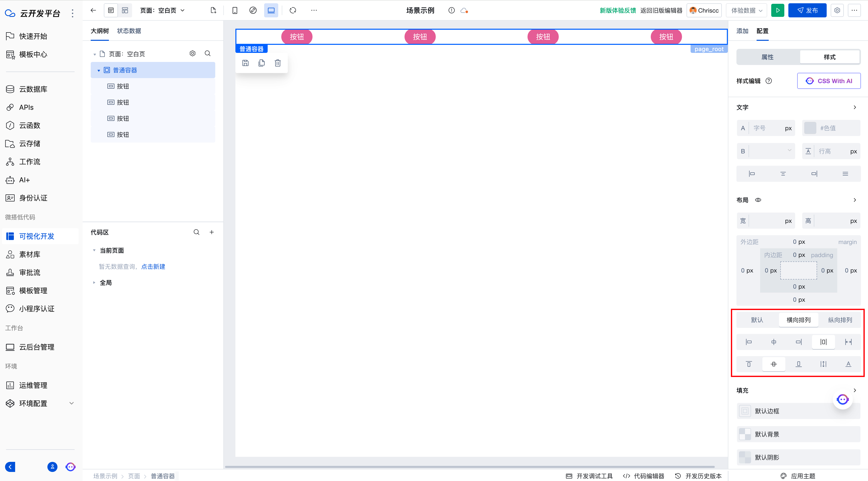Click the help icon next to 样式编辑
Viewport: 868px width, 481px height.
click(769, 81)
